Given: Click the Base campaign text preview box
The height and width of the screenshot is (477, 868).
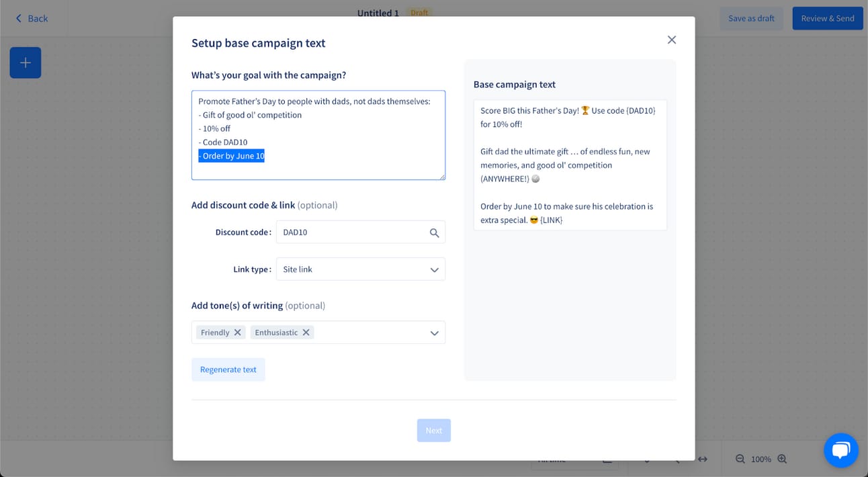Looking at the screenshot, I should 570,165.
